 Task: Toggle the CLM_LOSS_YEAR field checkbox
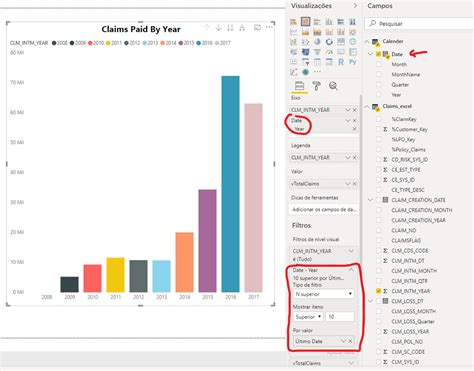378,332
